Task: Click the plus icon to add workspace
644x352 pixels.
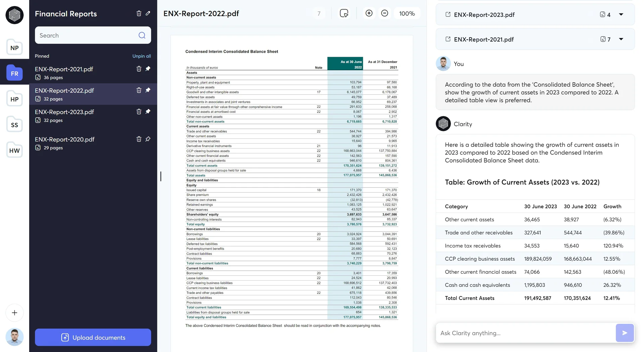Action: pyautogui.click(x=14, y=313)
